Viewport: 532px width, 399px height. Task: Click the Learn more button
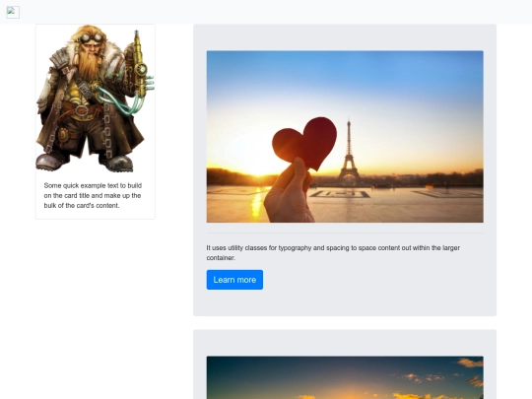click(x=234, y=280)
